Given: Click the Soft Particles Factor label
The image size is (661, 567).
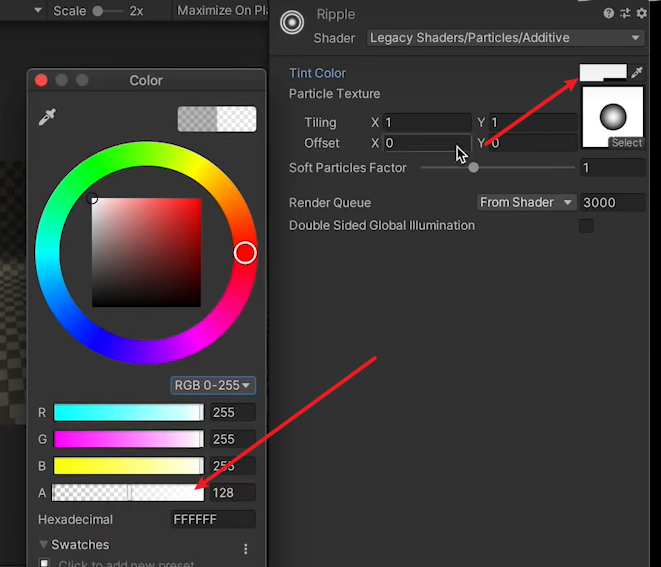Looking at the screenshot, I should click(x=348, y=168).
